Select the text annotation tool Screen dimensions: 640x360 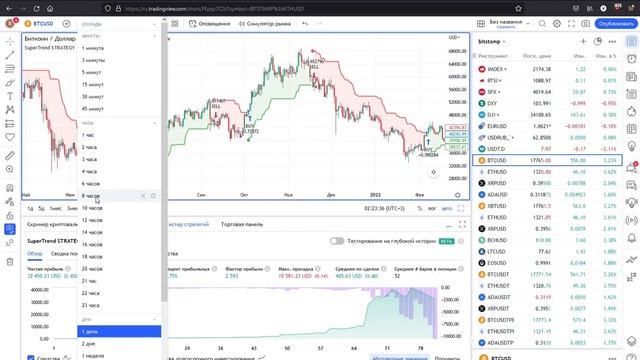pos(10,96)
